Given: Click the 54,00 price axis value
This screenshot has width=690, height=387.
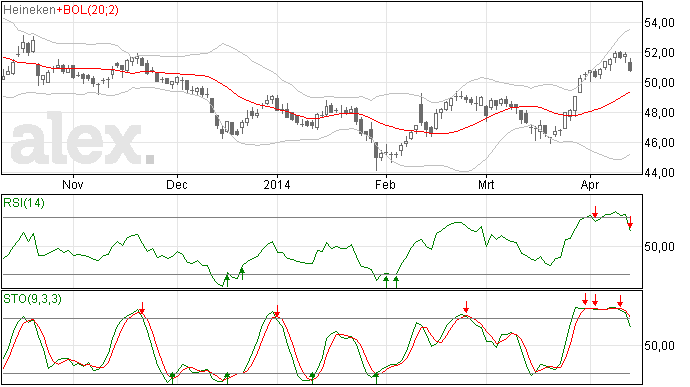Looking at the screenshot, I should (659, 23).
